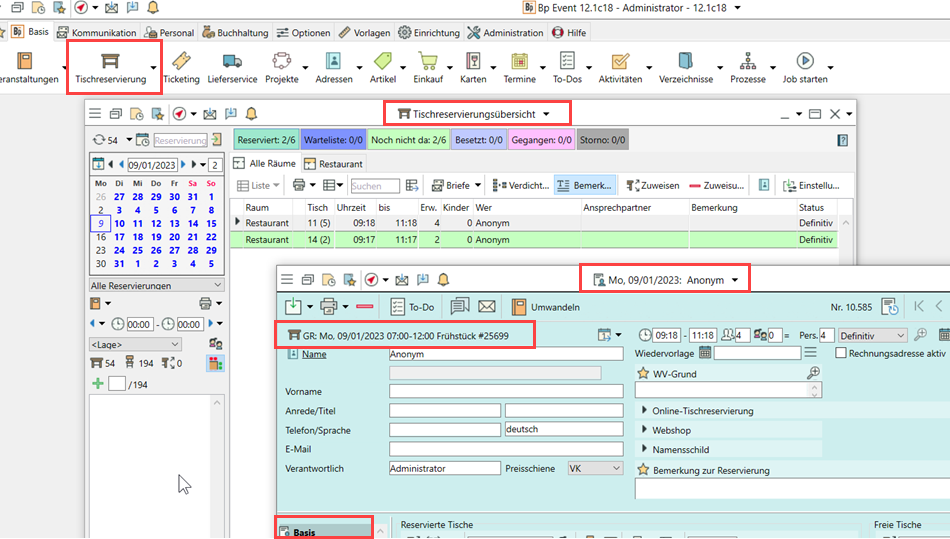Open the Ticketing module
The width and height of the screenshot is (950, 539).
tap(181, 67)
